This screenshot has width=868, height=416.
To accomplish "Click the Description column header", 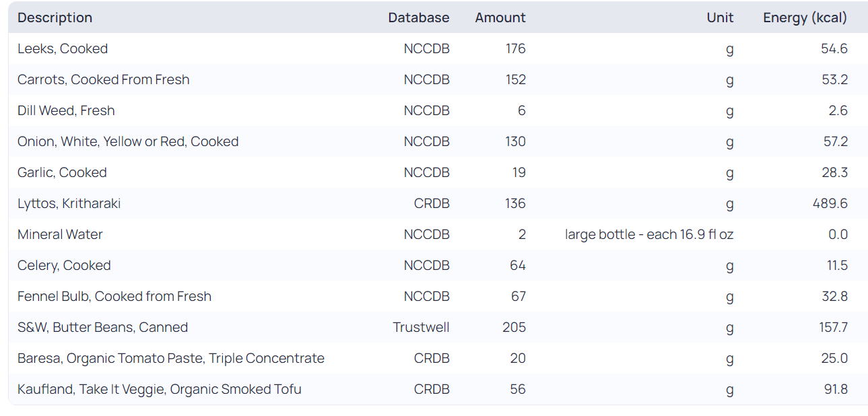I will click(x=55, y=18).
